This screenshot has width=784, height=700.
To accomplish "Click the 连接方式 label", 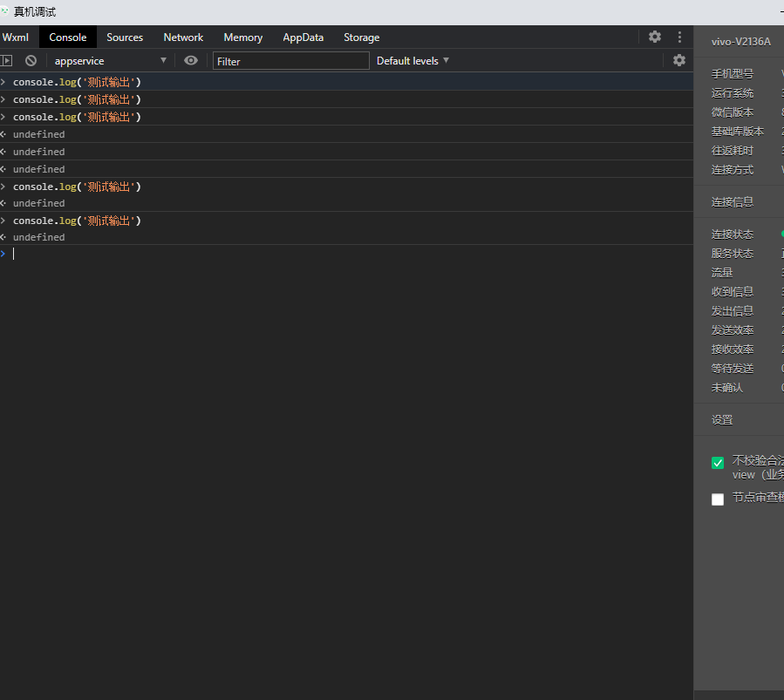I will tap(732, 170).
